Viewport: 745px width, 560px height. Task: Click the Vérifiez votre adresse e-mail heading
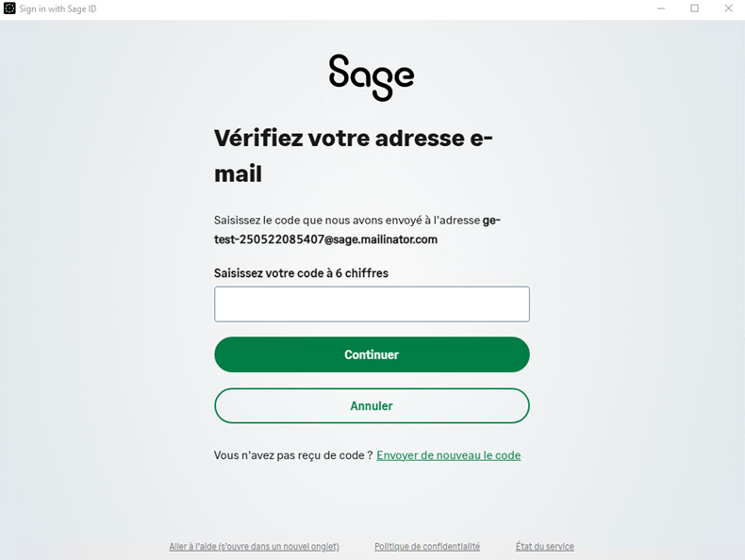354,156
